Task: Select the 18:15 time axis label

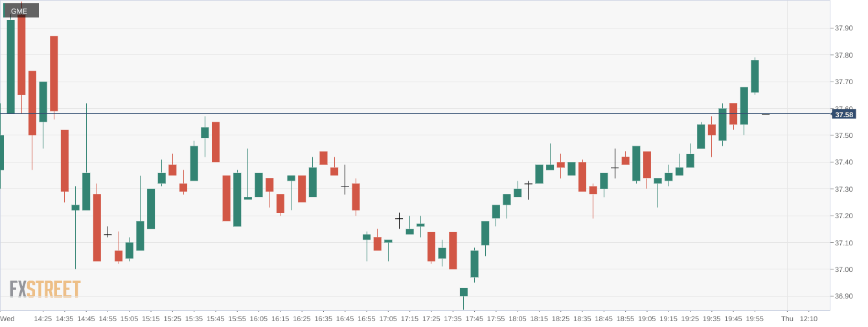Action: 539,319
